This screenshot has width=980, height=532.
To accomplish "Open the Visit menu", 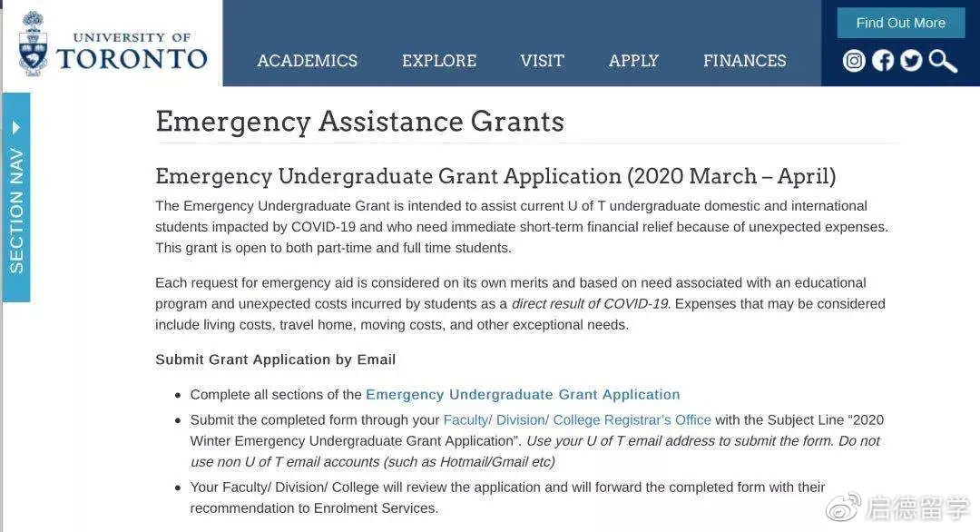I will pos(542,61).
